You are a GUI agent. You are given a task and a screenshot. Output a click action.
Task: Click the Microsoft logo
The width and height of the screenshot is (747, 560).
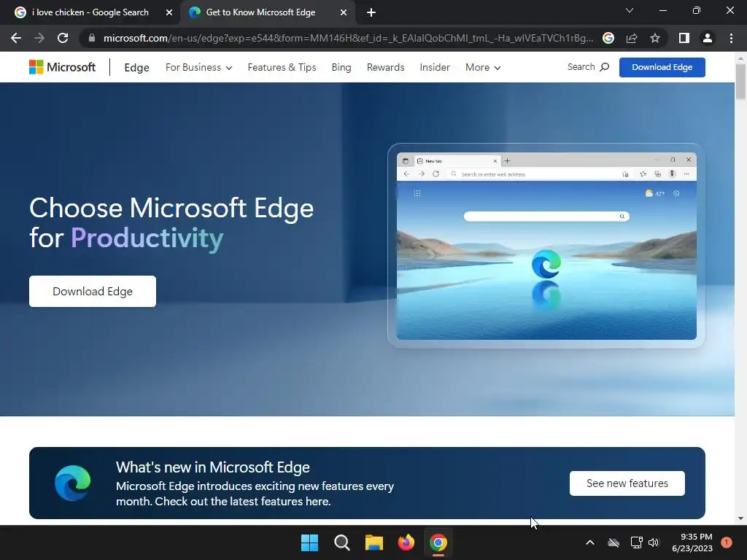[x=63, y=67]
